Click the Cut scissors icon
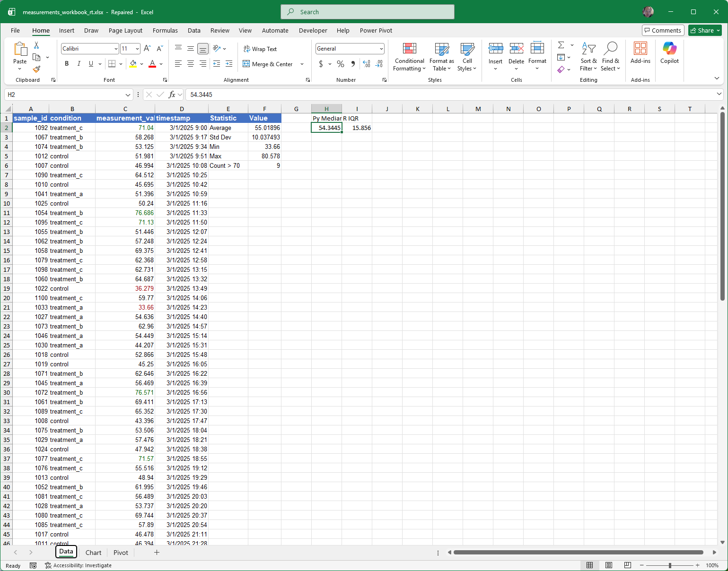Viewport: 728px width, 571px height. tap(36, 45)
